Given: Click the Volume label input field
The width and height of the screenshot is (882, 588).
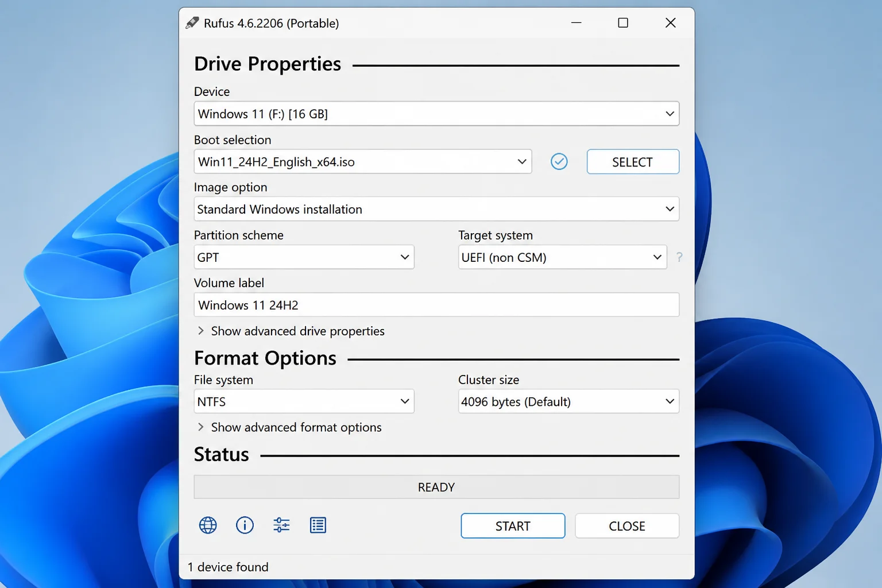Looking at the screenshot, I should click(436, 305).
